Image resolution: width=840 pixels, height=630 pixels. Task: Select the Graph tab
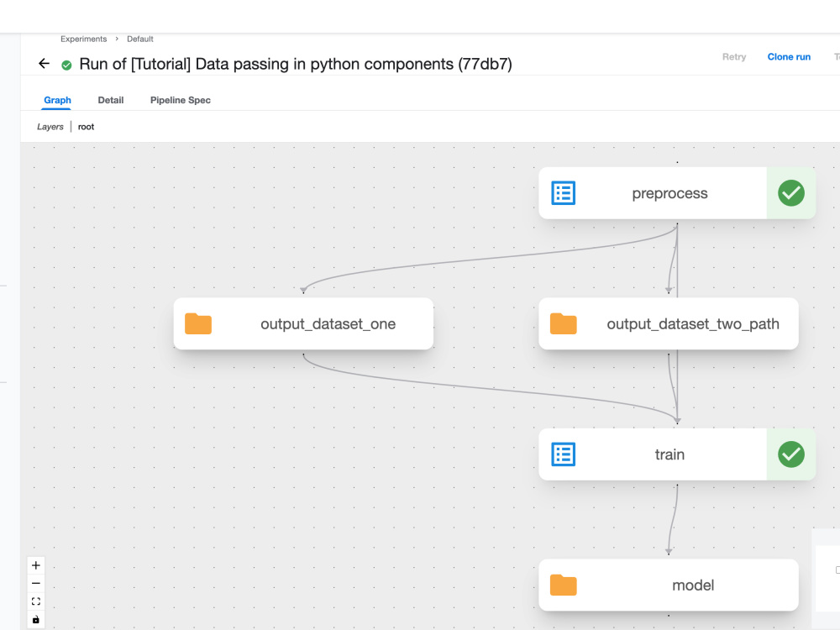(57, 99)
